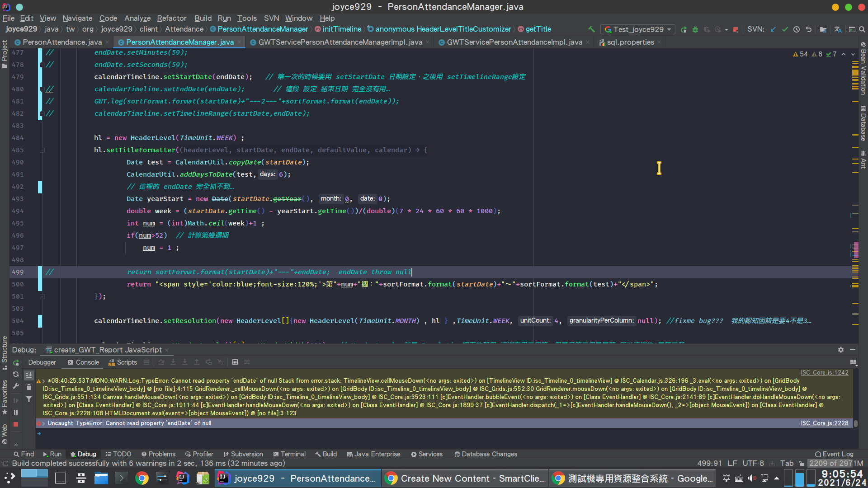Click the Trace current stream chain icon

(247, 362)
